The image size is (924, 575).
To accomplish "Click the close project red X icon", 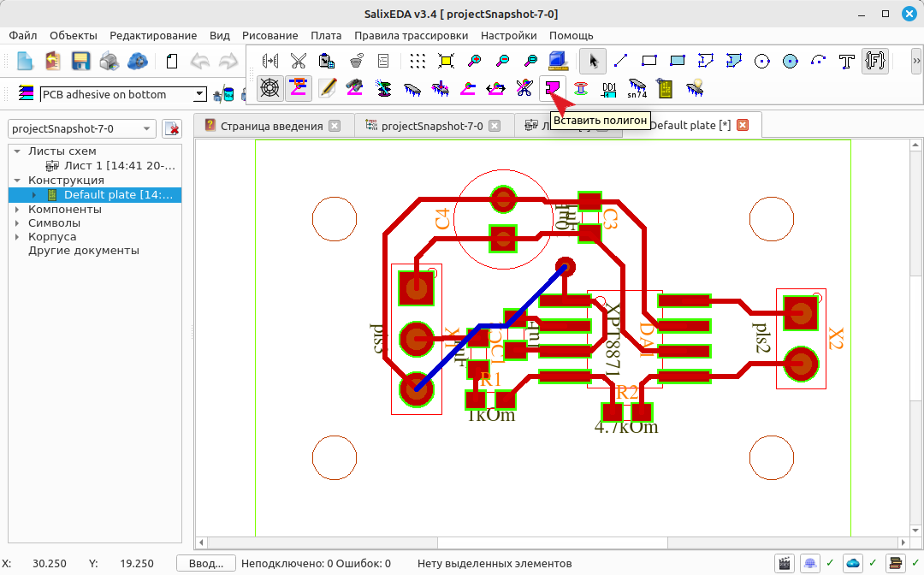I will coord(172,128).
